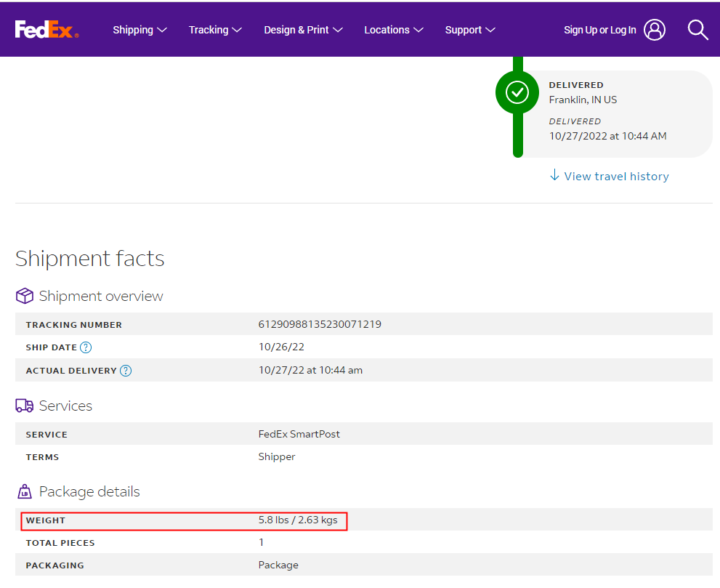Click the Shipment facts heading
Image resolution: width=720 pixels, height=588 pixels.
tap(90, 259)
